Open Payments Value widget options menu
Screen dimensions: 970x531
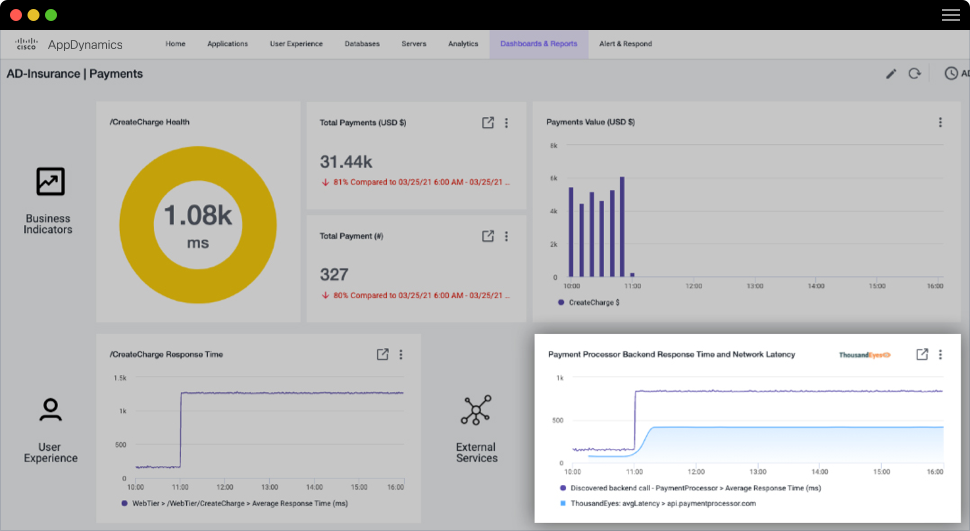(x=940, y=123)
